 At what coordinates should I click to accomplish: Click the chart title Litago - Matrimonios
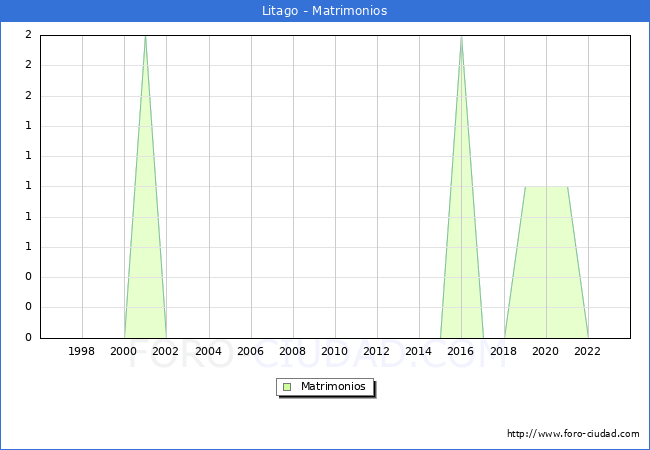(325, 11)
